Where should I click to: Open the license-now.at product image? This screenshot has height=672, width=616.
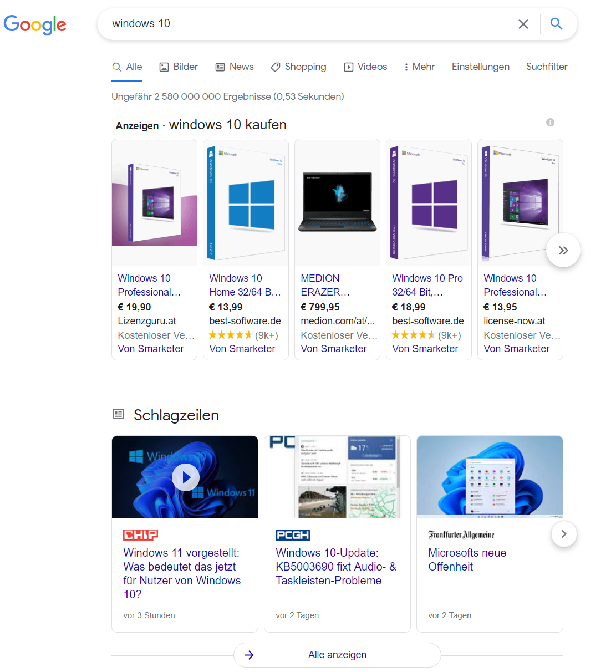520,203
